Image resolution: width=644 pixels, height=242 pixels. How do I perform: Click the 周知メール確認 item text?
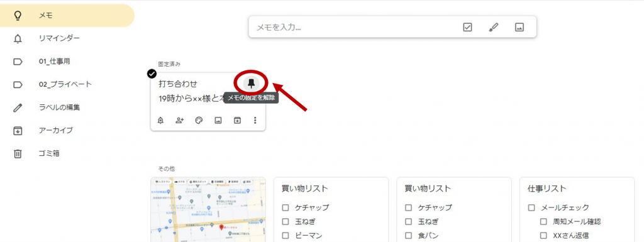click(577, 221)
